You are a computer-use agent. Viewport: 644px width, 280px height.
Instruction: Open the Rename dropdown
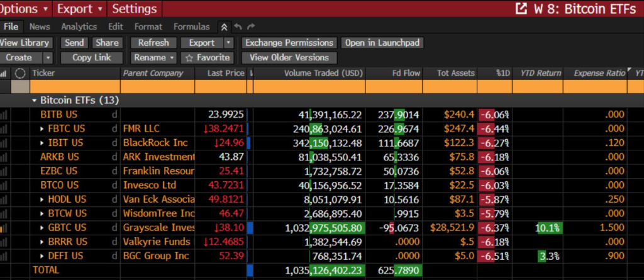pyautogui.click(x=154, y=58)
